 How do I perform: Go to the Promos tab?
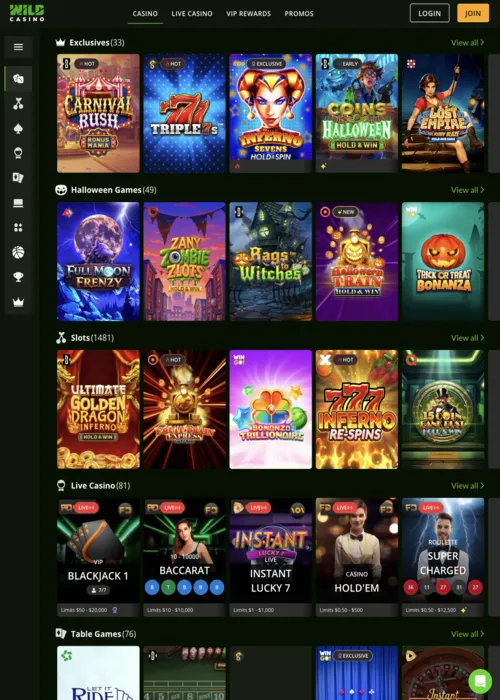(x=299, y=13)
